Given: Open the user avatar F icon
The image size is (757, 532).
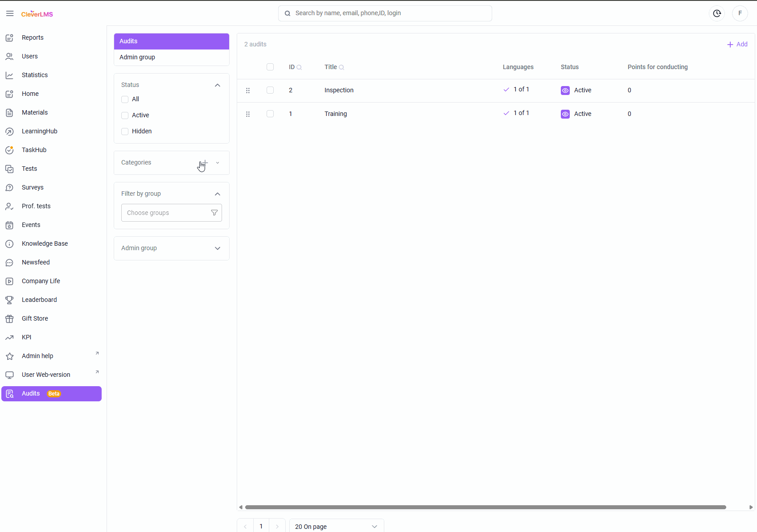Looking at the screenshot, I should [x=740, y=13].
